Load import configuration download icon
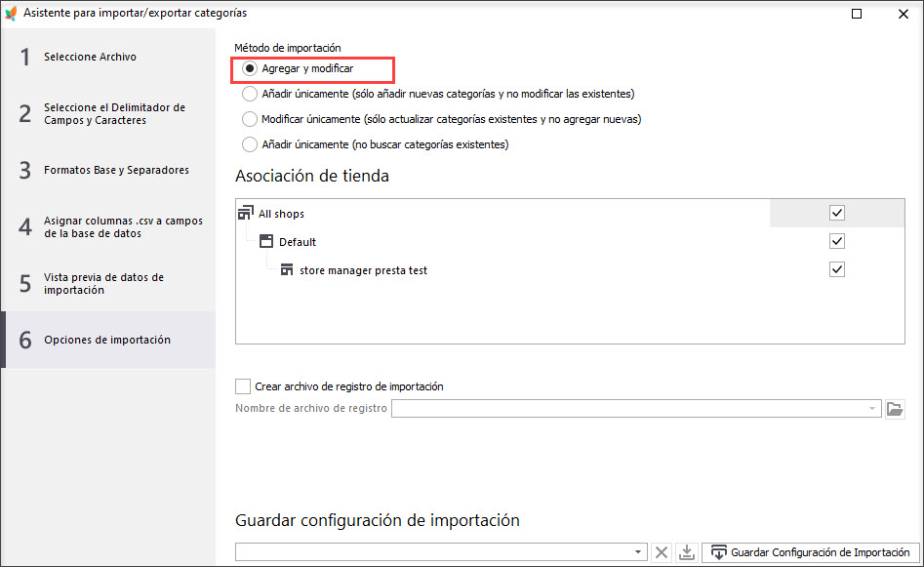This screenshot has height=567, width=924. click(687, 552)
